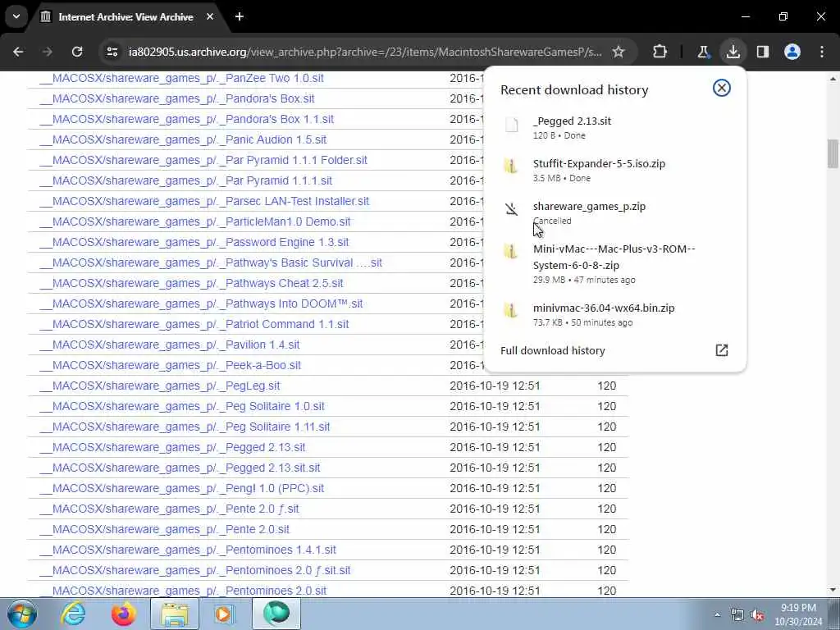This screenshot has height=630, width=840.
Task: Open the minivmac-36.04-wx64.bin.zip entry
Action: [614, 314]
